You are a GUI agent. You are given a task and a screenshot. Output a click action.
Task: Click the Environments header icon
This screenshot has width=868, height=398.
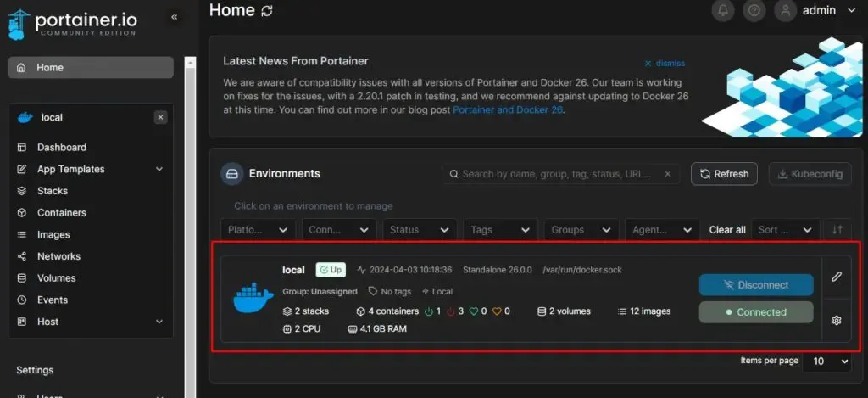pos(232,174)
